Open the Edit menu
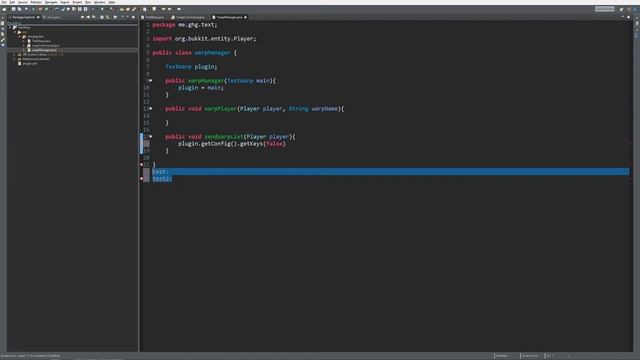Image resolution: width=640 pixels, height=360 pixels. [12, 2]
